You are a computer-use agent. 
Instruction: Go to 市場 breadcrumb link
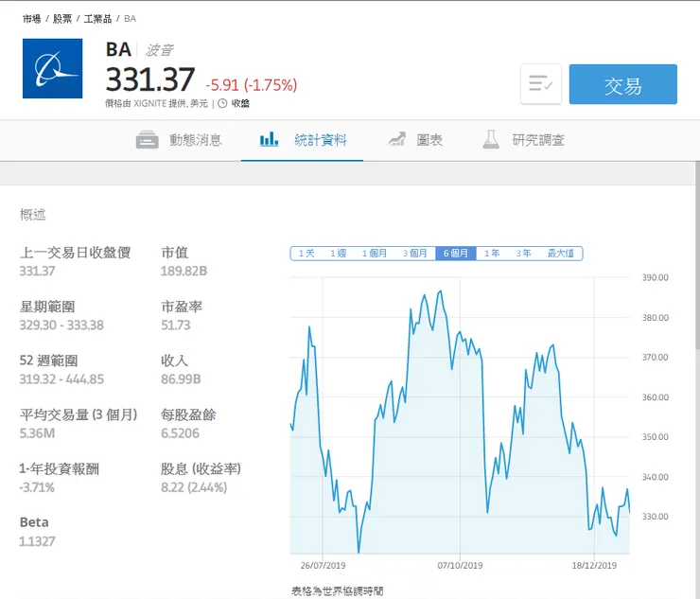(x=32, y=19)
